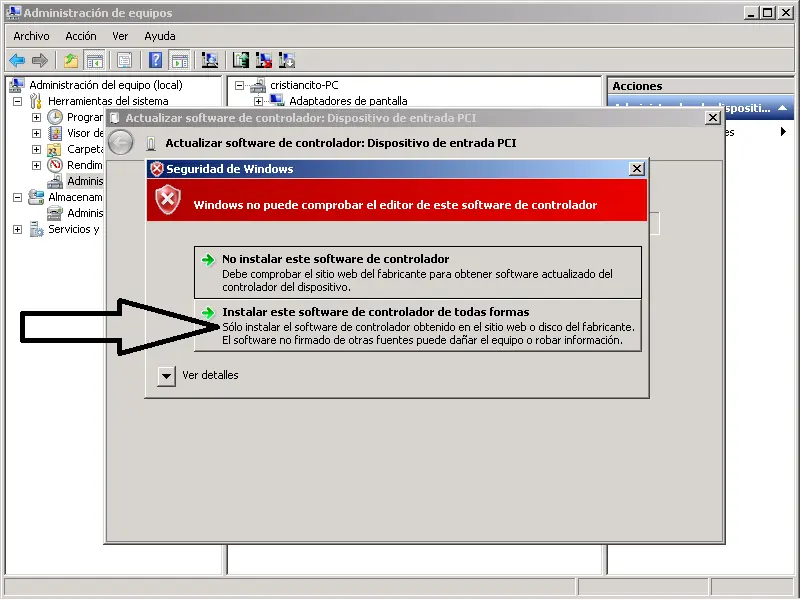Click the Carpetas compartidas folder icon
This screenshot has height=600, width=800.
(x=54, y=149)
